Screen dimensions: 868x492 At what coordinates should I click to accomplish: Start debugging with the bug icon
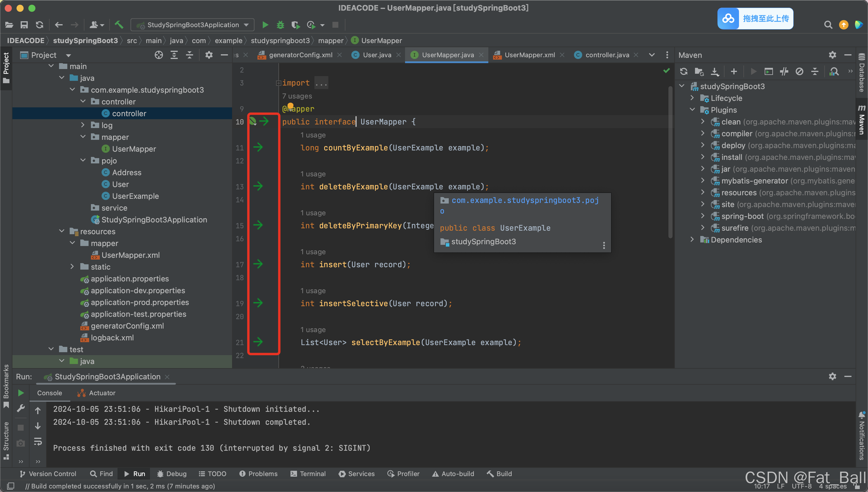(280, 25)
